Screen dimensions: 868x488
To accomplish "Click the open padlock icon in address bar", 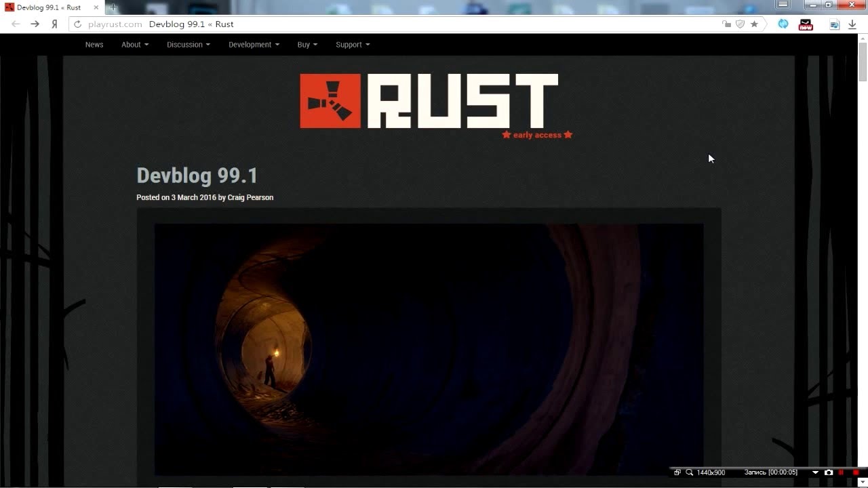I will click(726, 24).
